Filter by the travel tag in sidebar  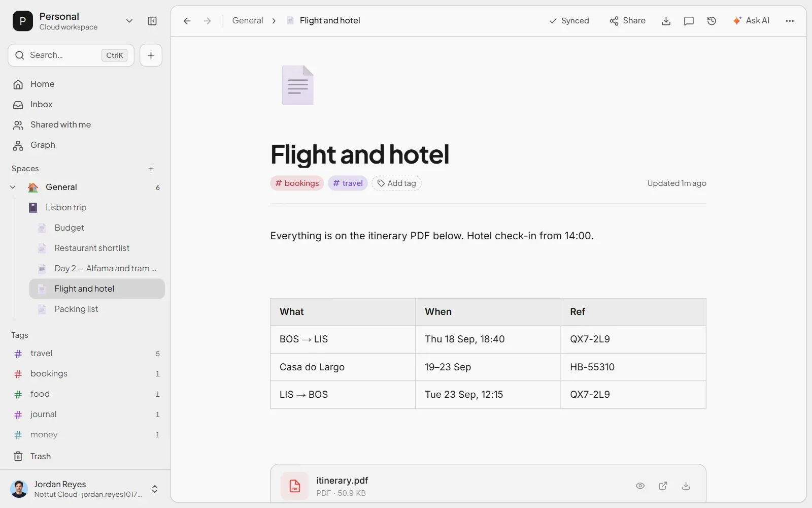coord(85,354)
